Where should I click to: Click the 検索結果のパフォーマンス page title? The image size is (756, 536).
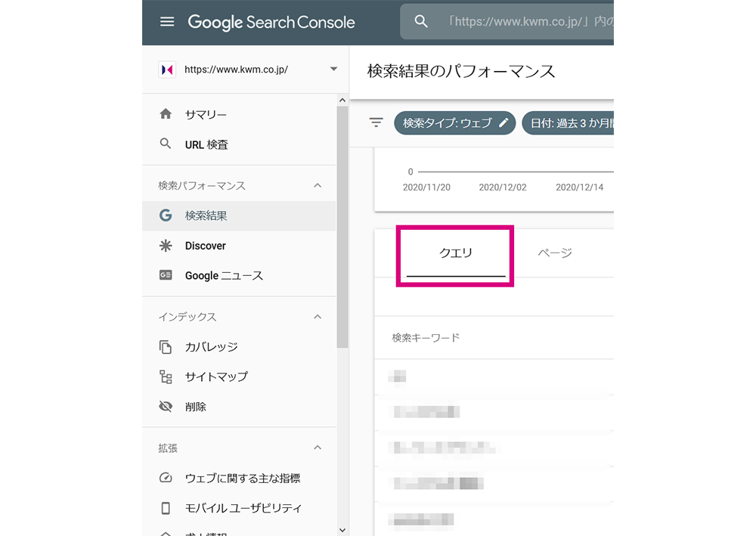461,71
